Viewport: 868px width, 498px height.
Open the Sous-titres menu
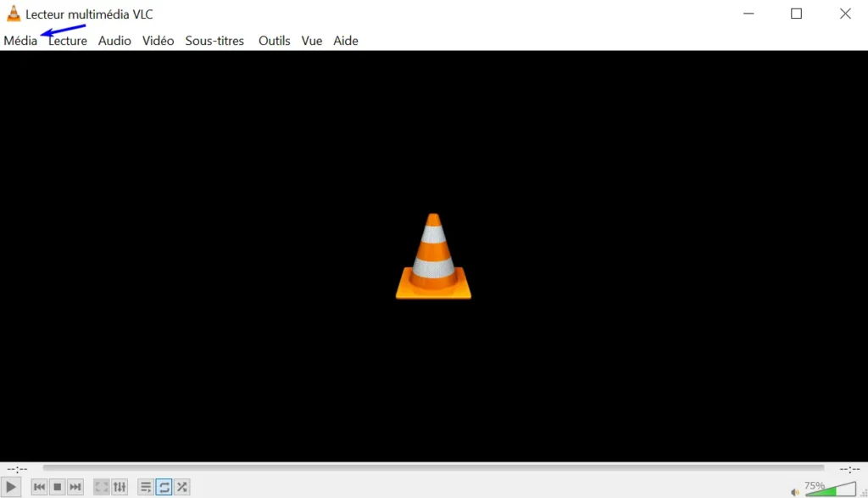[x=214, y=40]
